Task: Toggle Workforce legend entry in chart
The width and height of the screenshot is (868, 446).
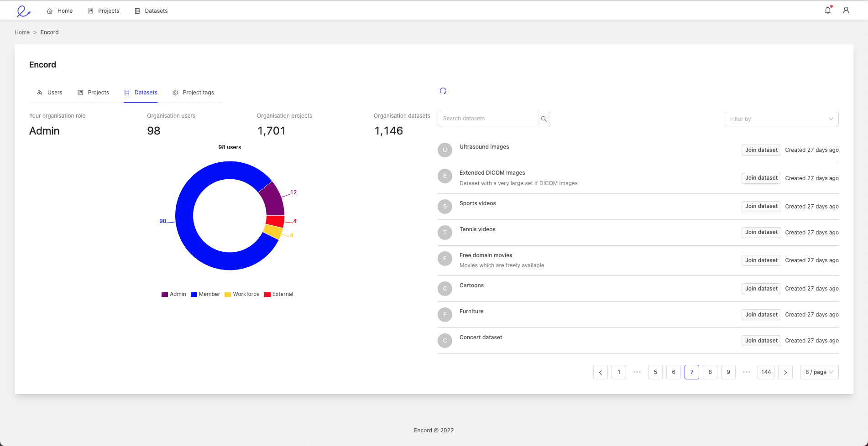Action: 242,295
